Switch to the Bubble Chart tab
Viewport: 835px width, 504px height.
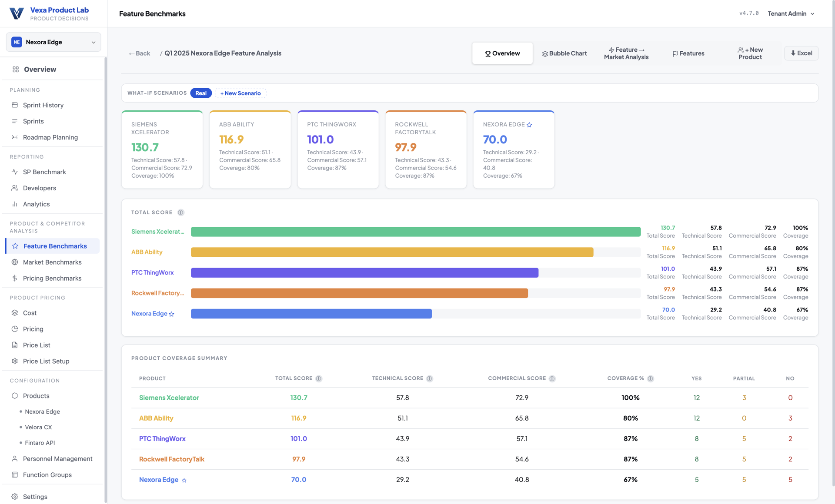564,53
